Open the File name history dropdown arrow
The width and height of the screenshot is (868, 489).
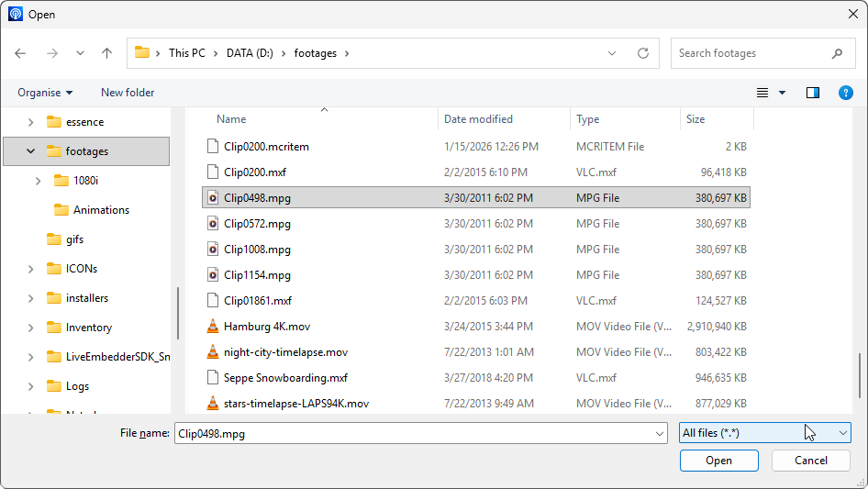coord(659,434)
